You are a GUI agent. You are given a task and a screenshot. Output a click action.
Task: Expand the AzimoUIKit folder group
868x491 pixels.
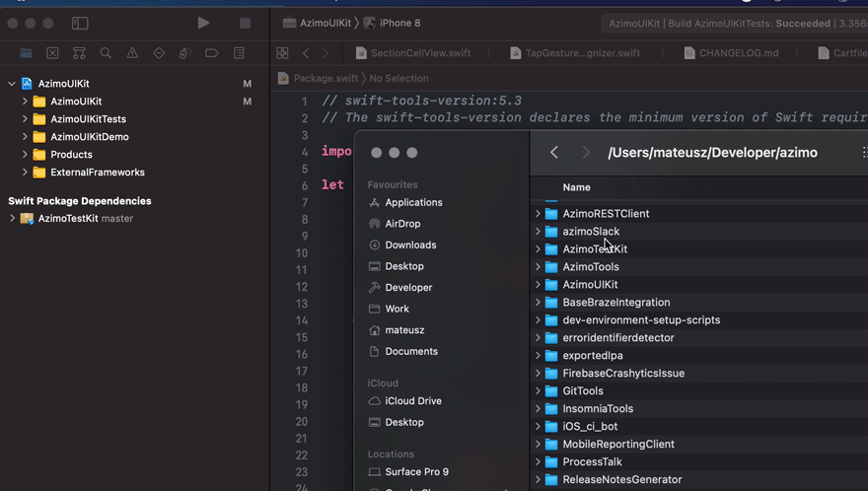coord(25,102)
